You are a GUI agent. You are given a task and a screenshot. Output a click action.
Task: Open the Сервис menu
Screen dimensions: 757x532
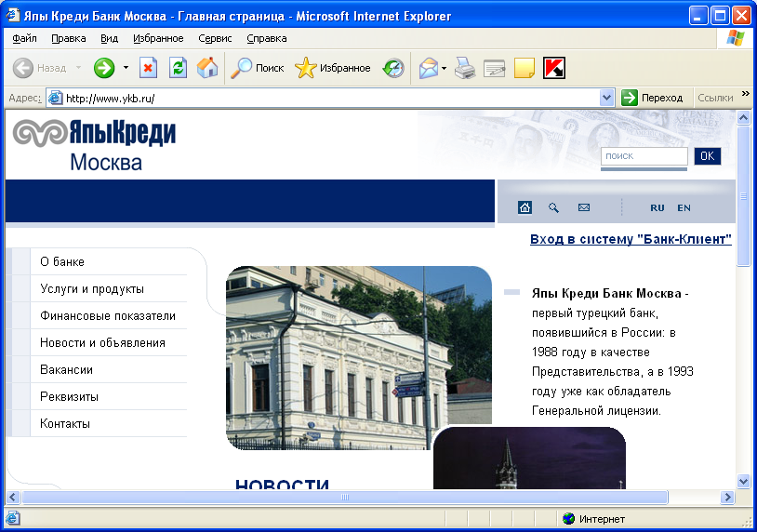point(215,38)
